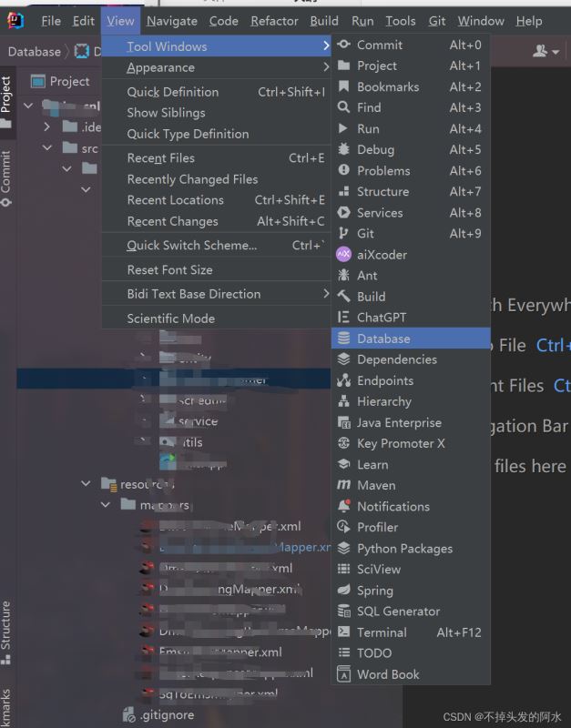Viewport: 571px width, 728px height.
Task: Click the Project side tab on left stripe
Action: (6, 102)
